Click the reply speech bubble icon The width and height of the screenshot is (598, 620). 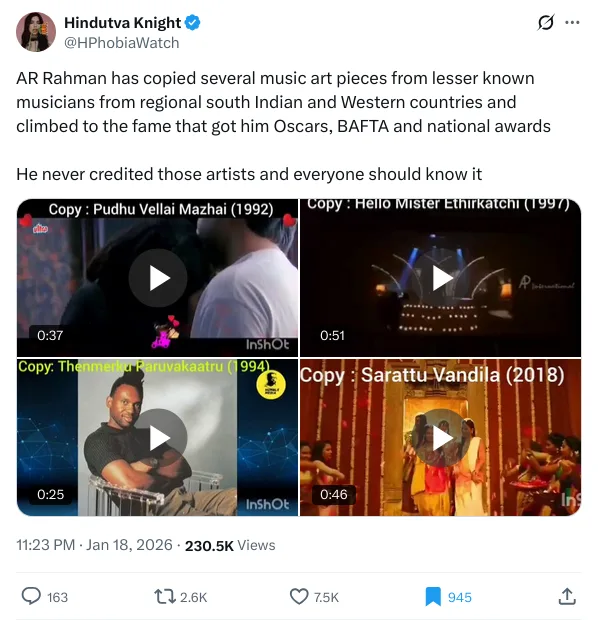[x=31, y=596]
